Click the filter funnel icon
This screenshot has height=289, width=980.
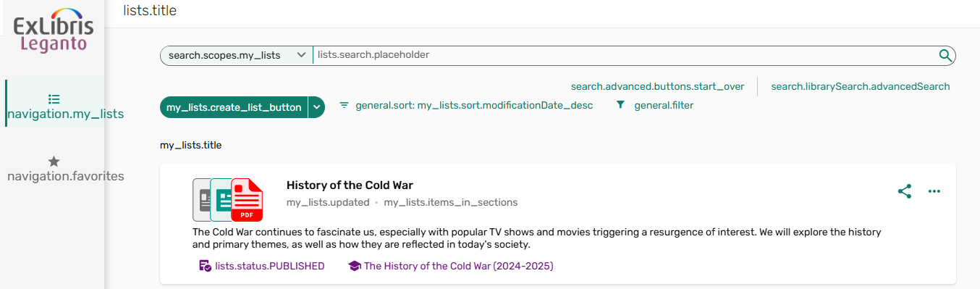620,106
